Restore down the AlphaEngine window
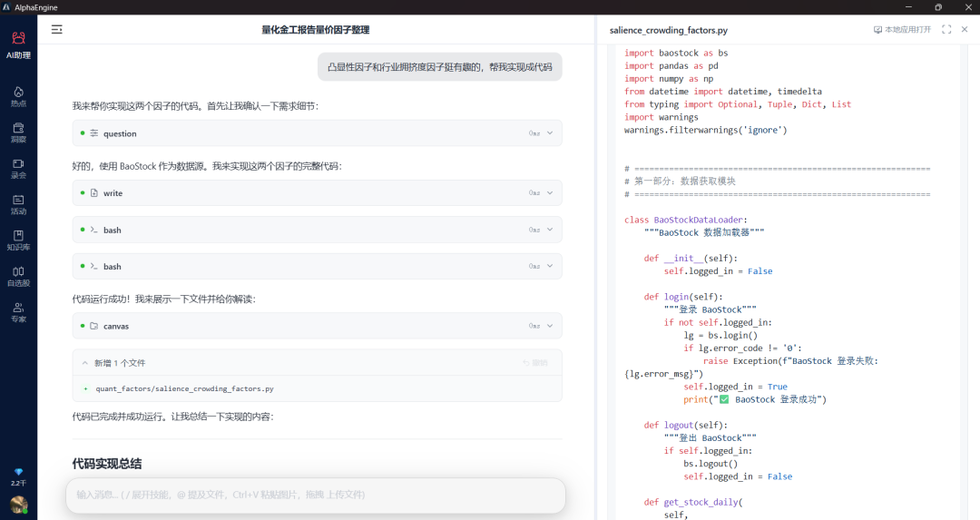Screen dimensions: 980x520 tap(938, 7)
